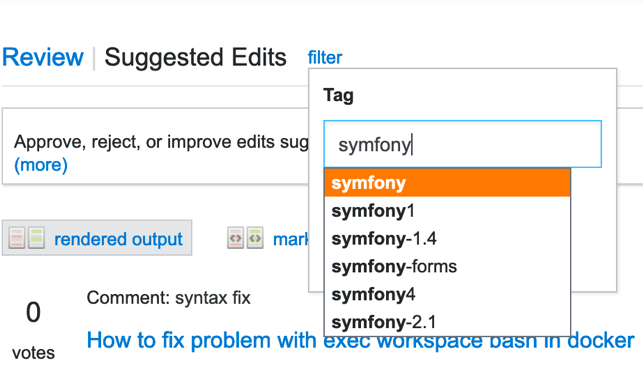Open the docker workspace bash question link
This screenshot has height=366, width=643.
pyautogui.click(x=360, y=341)
